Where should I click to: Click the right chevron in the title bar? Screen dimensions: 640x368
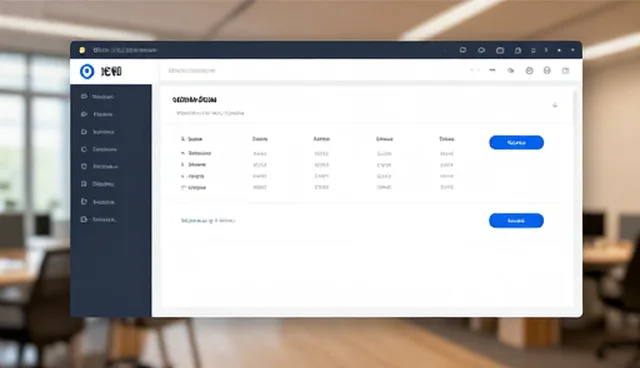[546, 50]
